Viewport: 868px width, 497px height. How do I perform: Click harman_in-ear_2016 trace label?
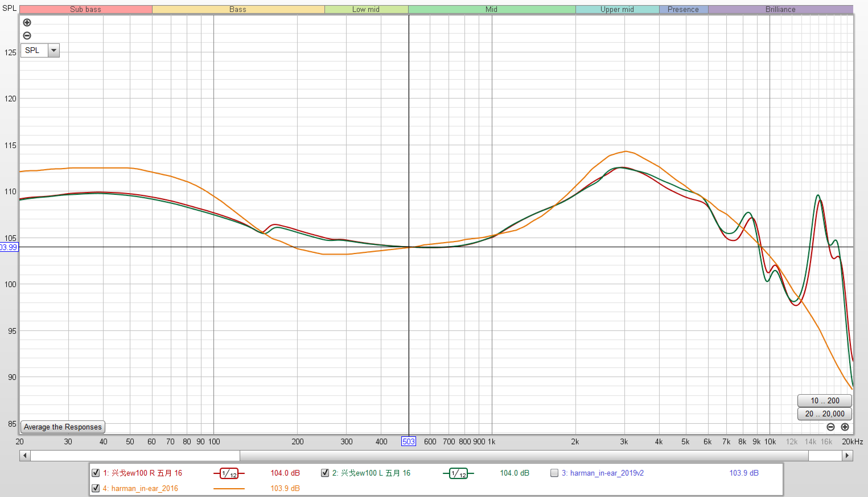[140, 488]
